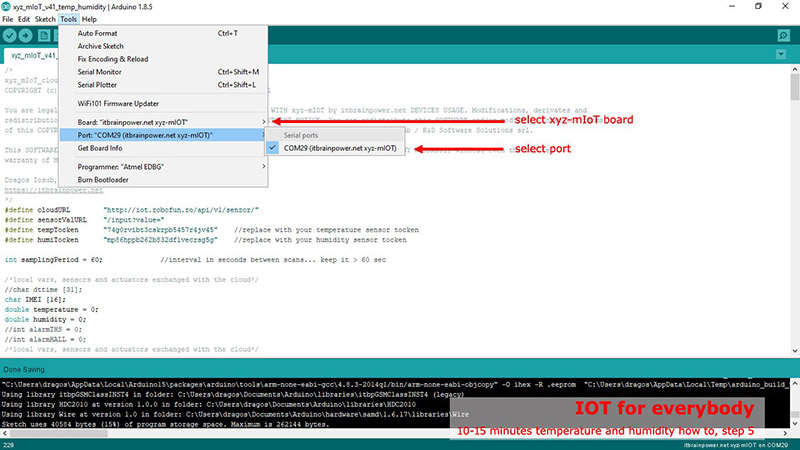Click the sensorValURL define line
Viewport: 800px width, 450px height.
84,220
